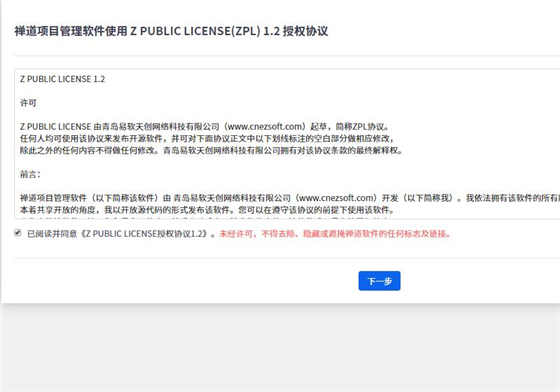
Task: Click the 许可 heading in the license box
Action: [28, 103]
